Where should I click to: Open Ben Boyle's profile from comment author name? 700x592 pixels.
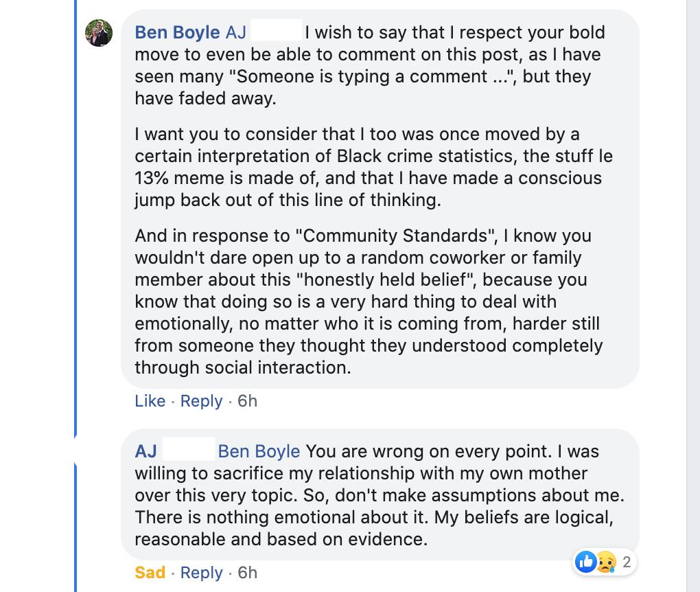(177, 32)
